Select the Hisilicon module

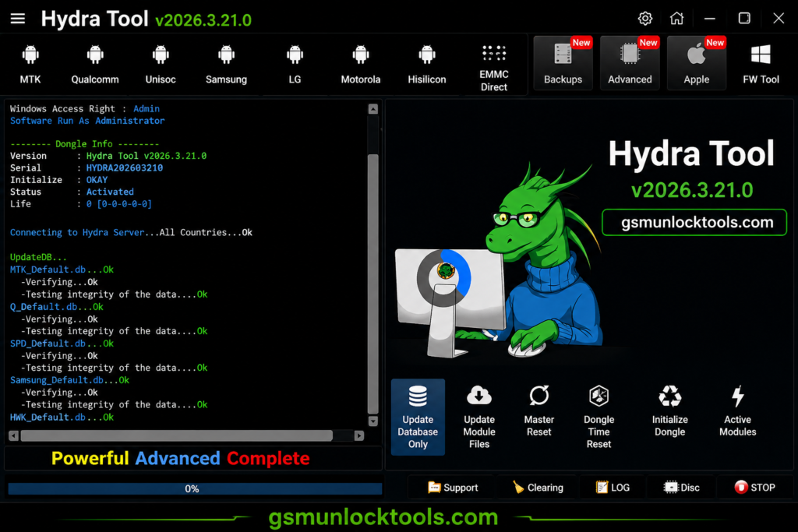tap(426, 65)
